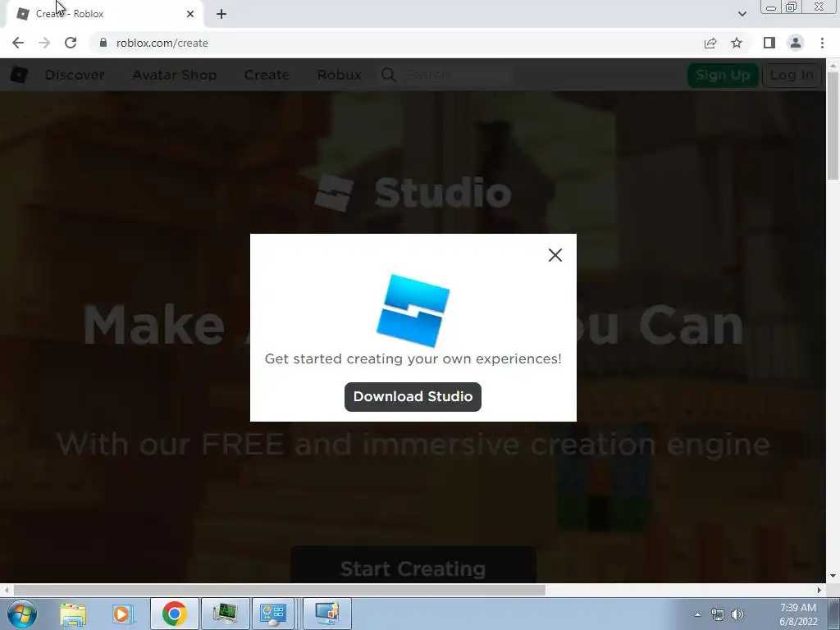Open the Robux menu item
This screenshot has height=630, width=840.
(x=339, y=75)
